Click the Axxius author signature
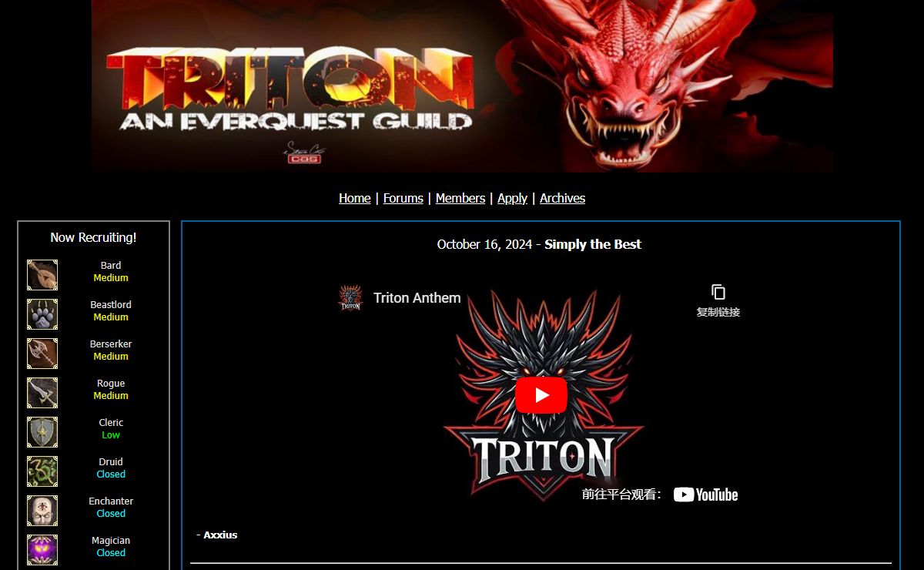Screen dimensions: 924x570 coord(220,535)
